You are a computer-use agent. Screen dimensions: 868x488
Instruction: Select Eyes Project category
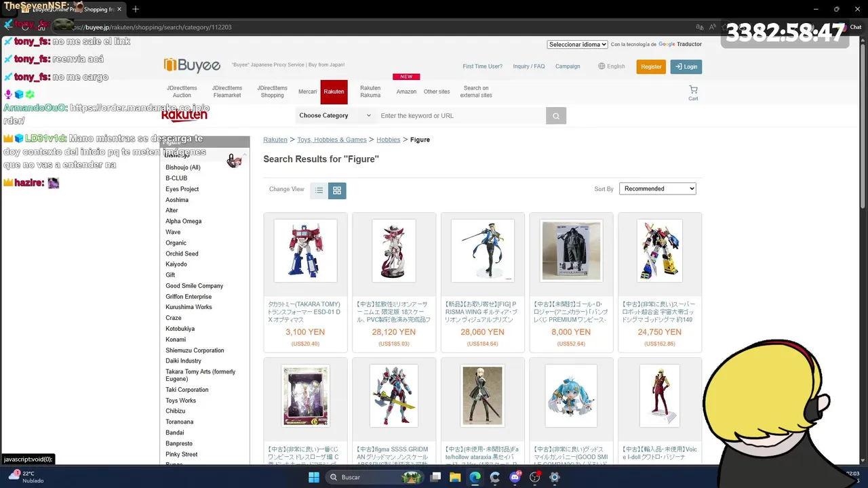pos(182,189)
